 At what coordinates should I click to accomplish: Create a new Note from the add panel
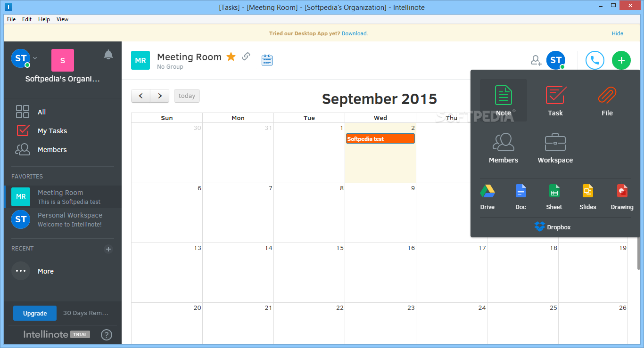[503, 100]
